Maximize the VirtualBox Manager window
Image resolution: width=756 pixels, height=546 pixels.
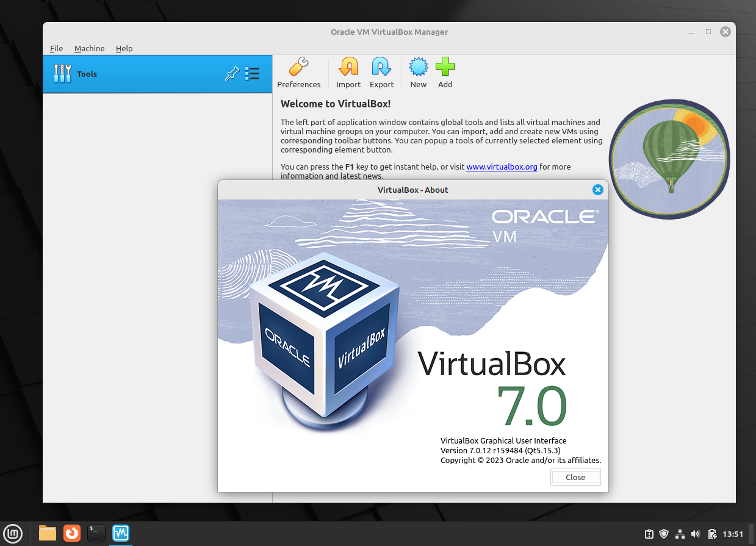click(x=708, y=32)
